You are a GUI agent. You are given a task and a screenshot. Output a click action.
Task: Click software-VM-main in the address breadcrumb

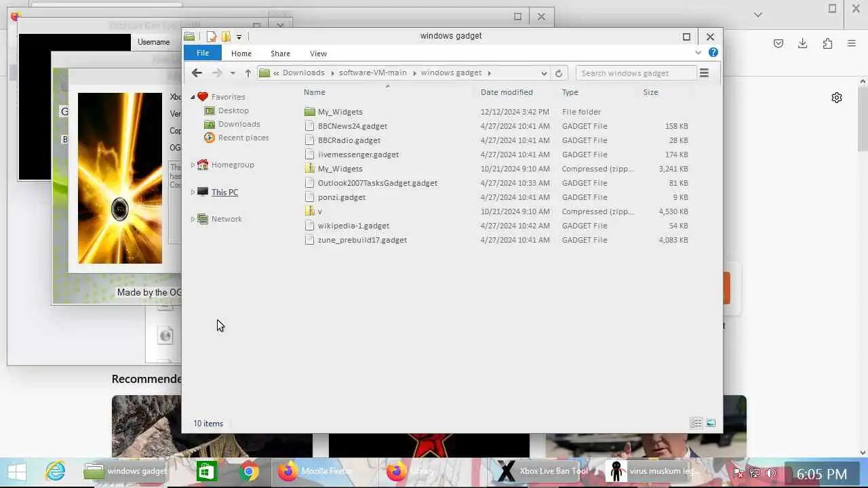[x=373, y=73]
